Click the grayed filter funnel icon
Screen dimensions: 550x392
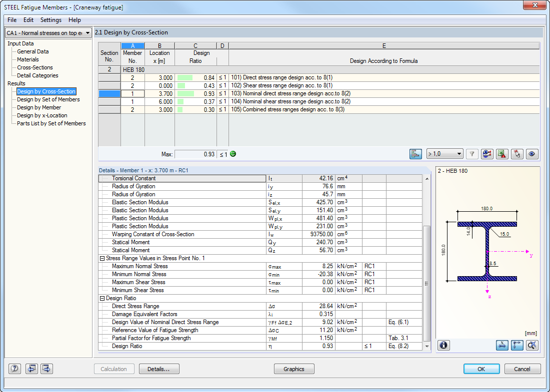472,154
